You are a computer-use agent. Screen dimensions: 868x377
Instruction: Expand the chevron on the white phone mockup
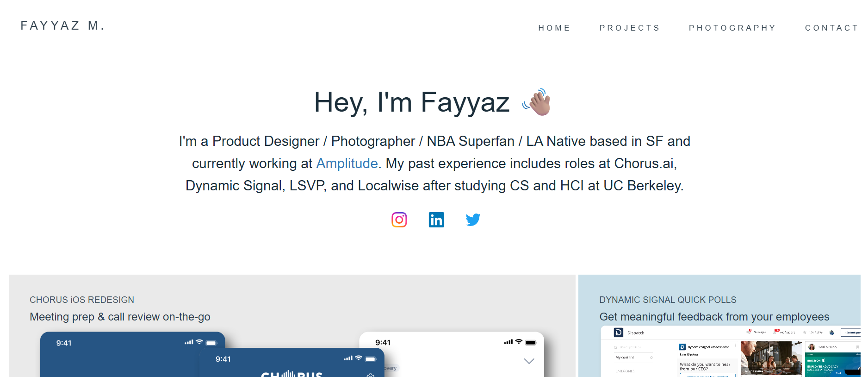[529, 361]
